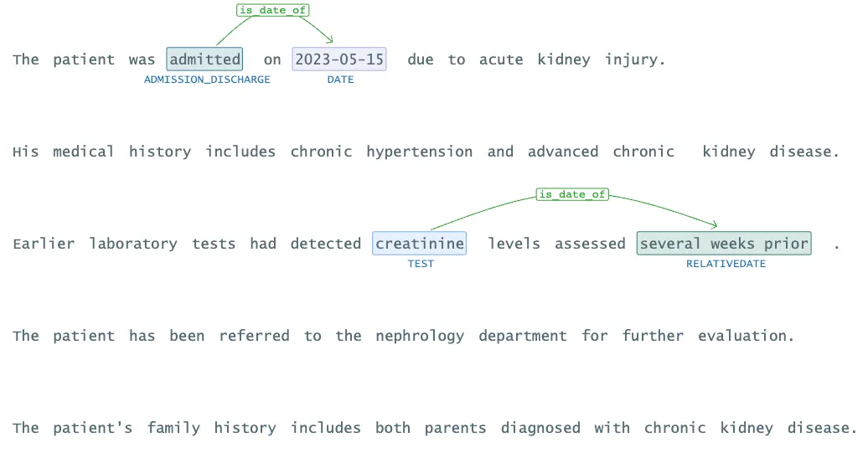Click the word 'hypertension'

pyautogui.click(x=419, y=152)
